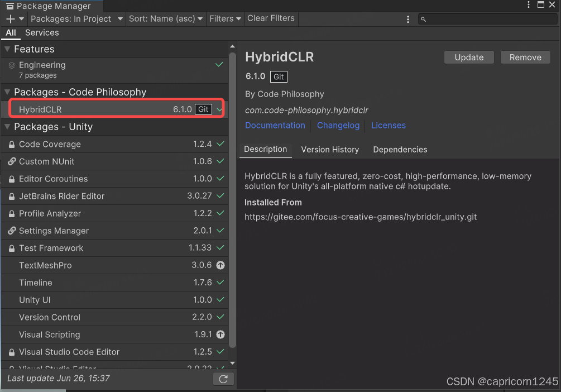This screenshot has width=561, height=392.
Task: Click Visual Scripting update available arrow icon
Action: pos(220,334)
